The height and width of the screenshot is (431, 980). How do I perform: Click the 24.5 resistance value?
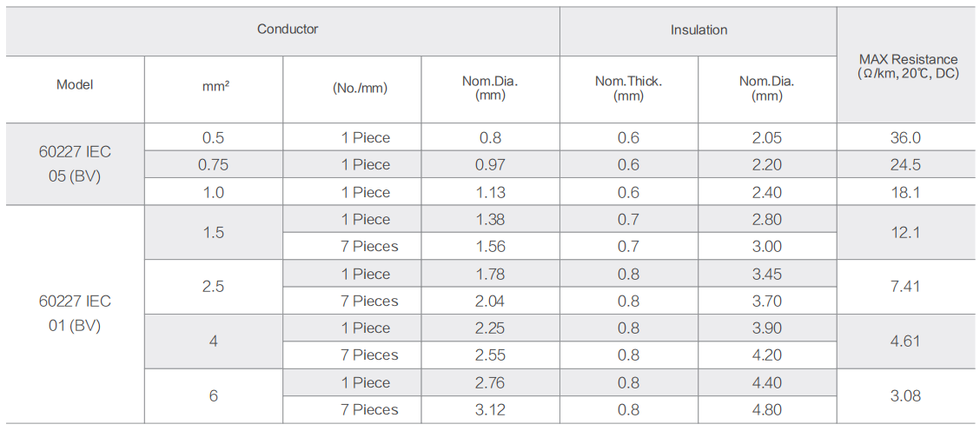tap(908, 164)
